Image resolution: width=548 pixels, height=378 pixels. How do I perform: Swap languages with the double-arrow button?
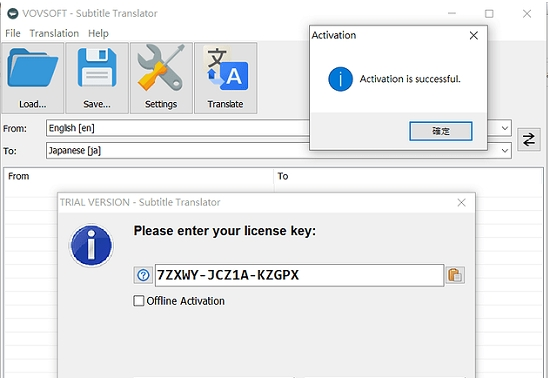(x=529, y=140)
